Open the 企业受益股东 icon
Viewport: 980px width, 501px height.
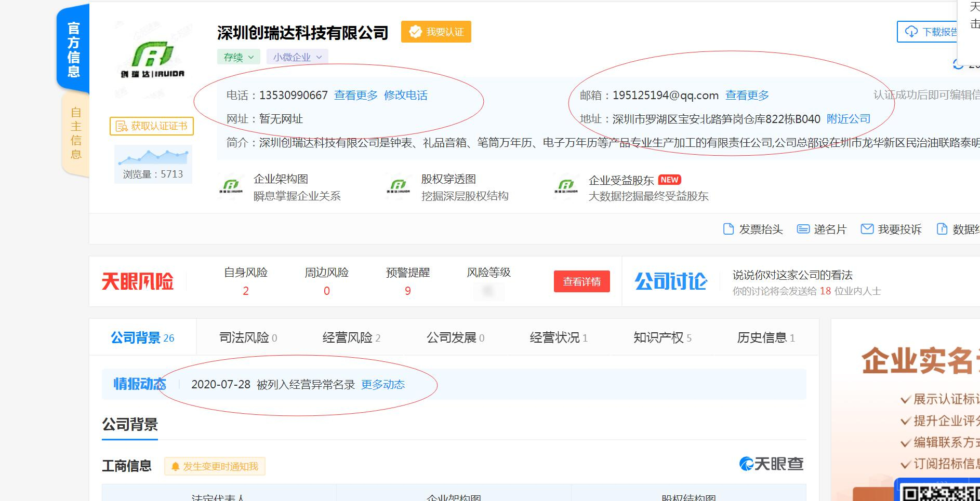point(566,186)
